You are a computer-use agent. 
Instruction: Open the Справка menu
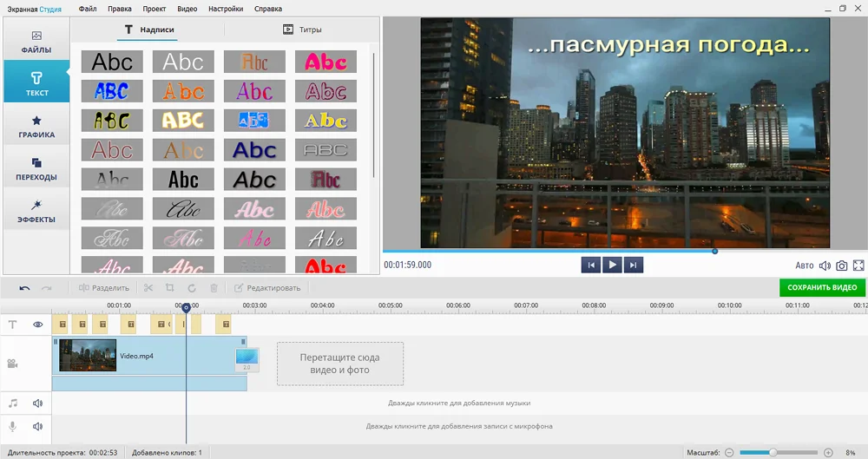tap(268, 9)
